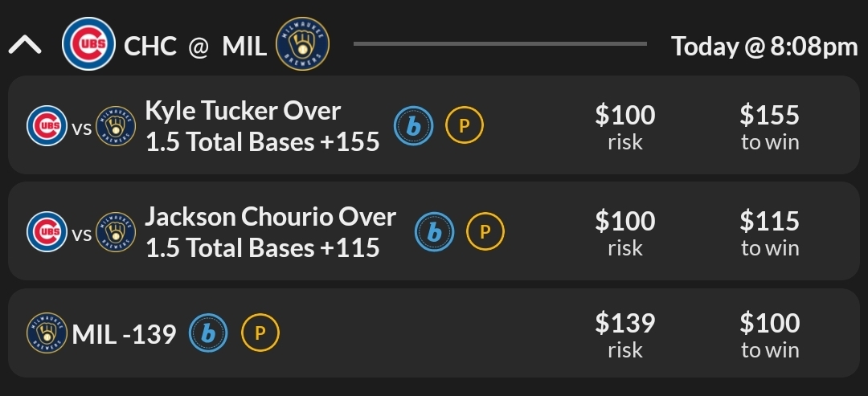Select the MIL -139 moneyline bet
This screenshot has height=396, width=868.
tap(124, 334)
